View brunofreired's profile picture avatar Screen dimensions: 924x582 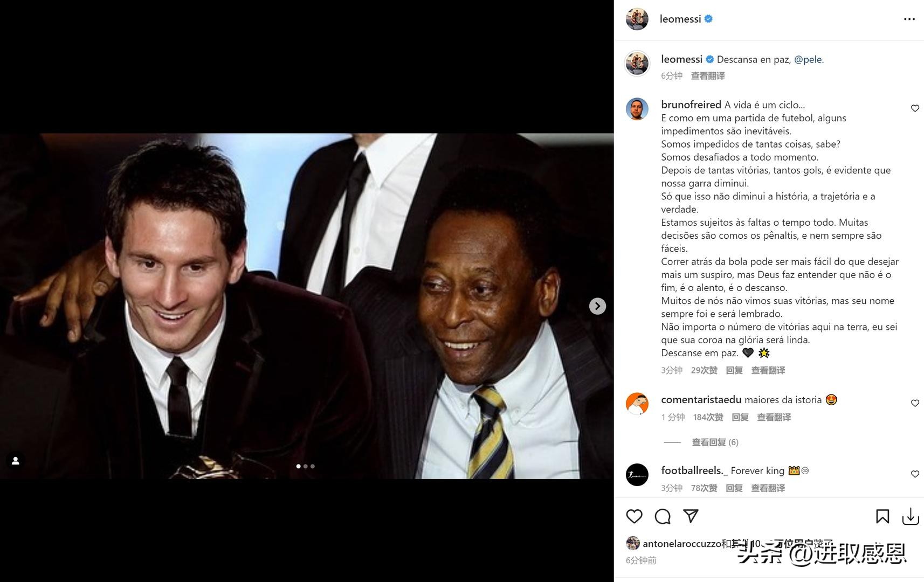pyautogui.click(x=637, y=109)
